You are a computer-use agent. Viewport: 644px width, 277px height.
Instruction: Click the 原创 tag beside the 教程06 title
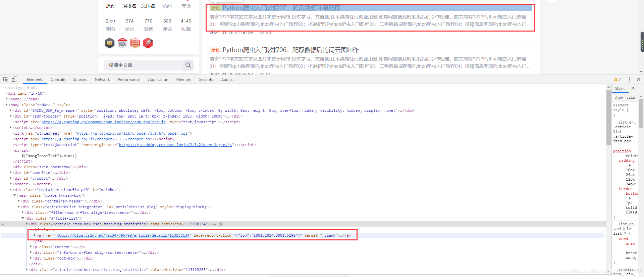click(215, 50)
